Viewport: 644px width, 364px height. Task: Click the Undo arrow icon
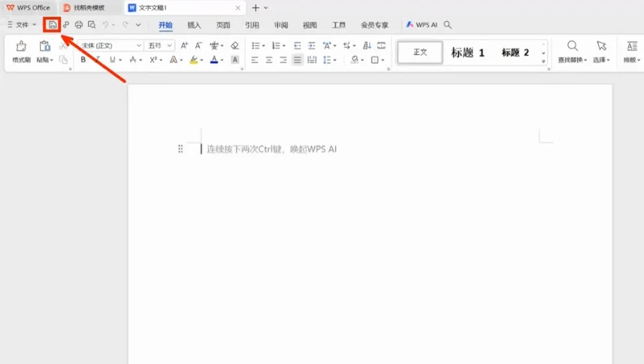coord(105,25)
